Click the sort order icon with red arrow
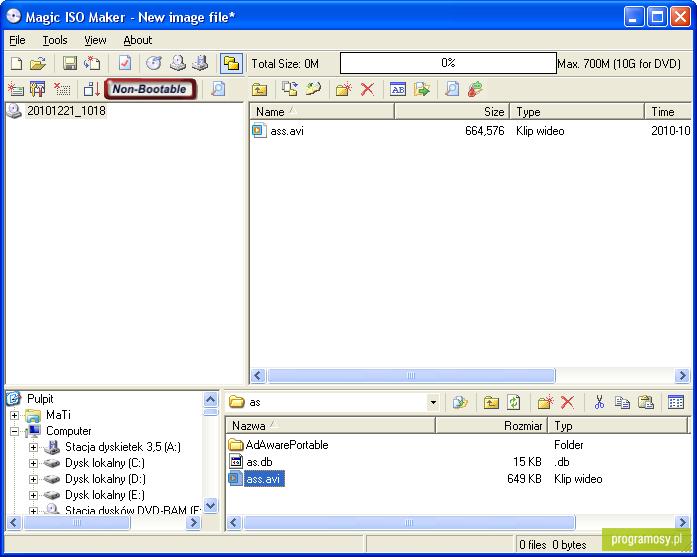The width and height of the screenshot is (697, 557). [92, 89]
